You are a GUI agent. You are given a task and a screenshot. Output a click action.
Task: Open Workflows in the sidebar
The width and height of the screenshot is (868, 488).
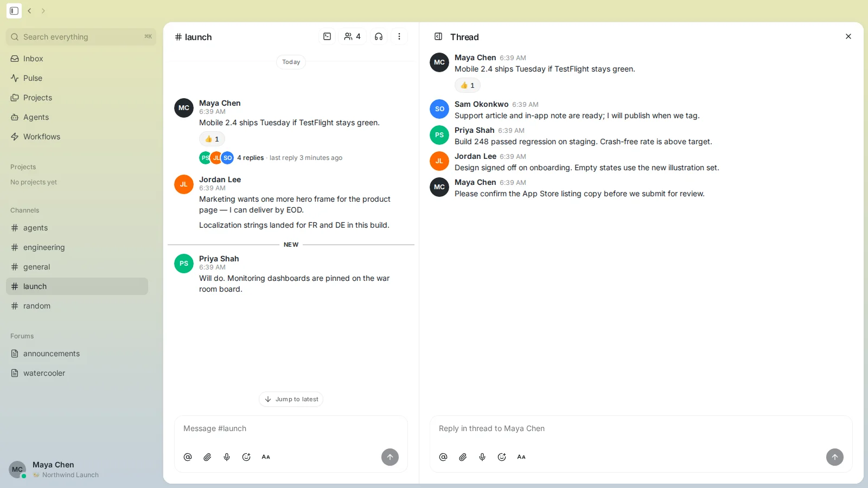(77, 137)
